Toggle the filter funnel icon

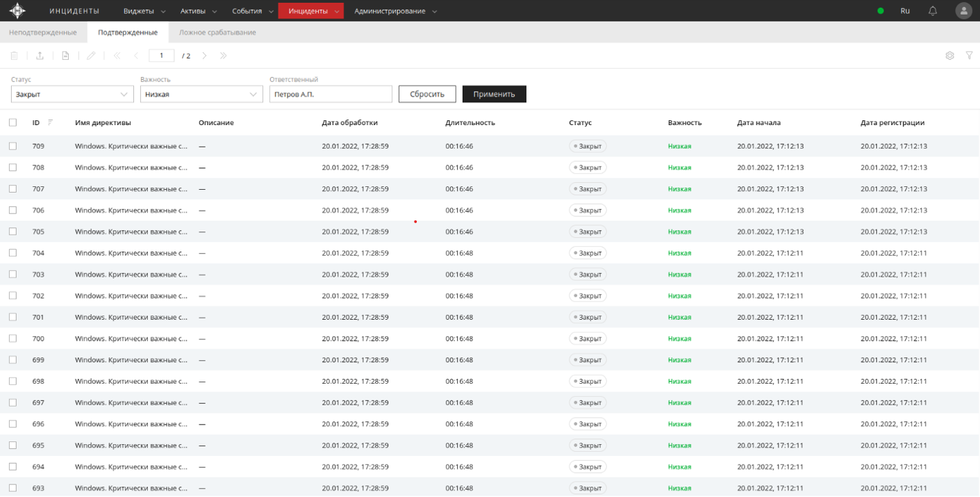tap(969, 56)
